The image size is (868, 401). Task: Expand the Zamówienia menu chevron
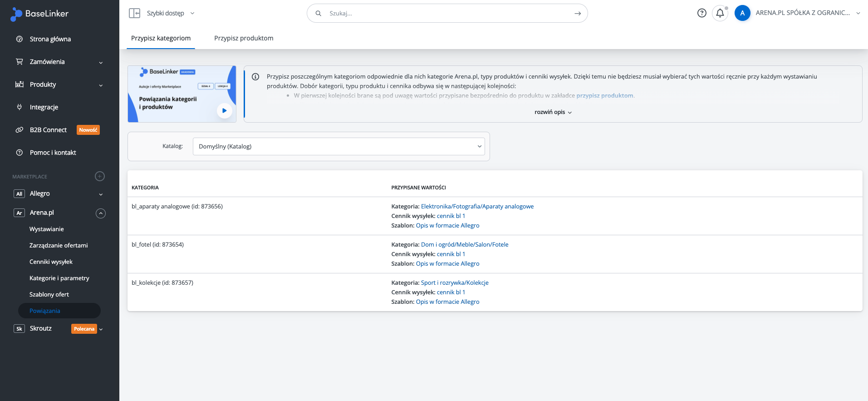[101, 63]
